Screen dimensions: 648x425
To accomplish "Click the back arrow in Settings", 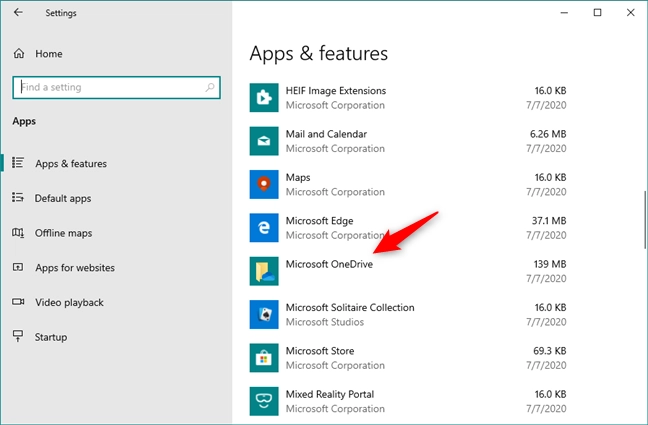I will pyautogui.click(x=18, y=12).
